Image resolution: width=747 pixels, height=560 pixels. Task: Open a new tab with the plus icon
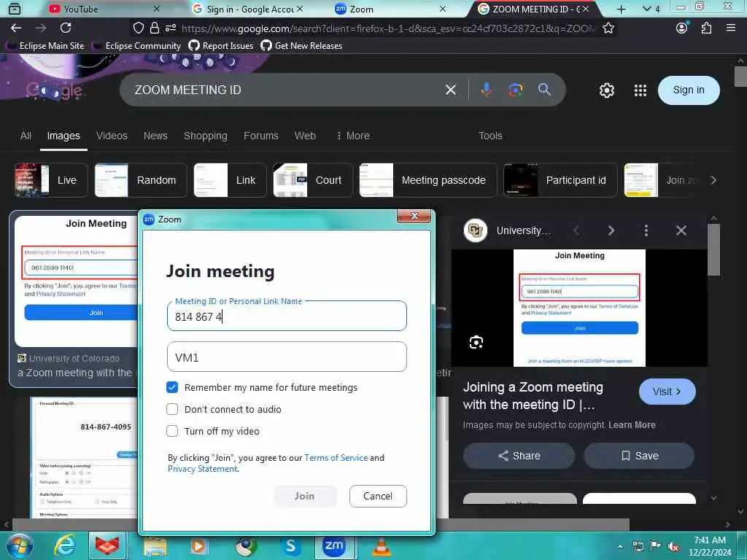tap(622, 9)
